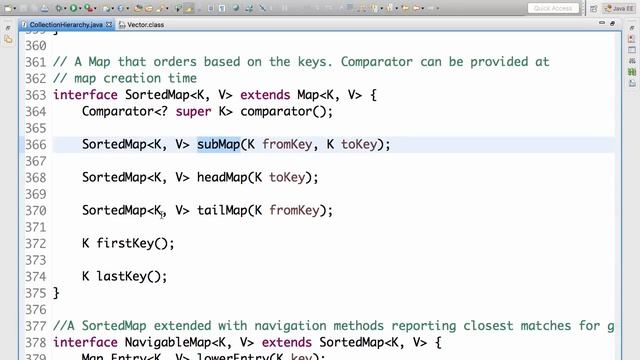The image size is (640, 360).
Task: Open the Back history dropdown arrow
Action: point(422,8)
